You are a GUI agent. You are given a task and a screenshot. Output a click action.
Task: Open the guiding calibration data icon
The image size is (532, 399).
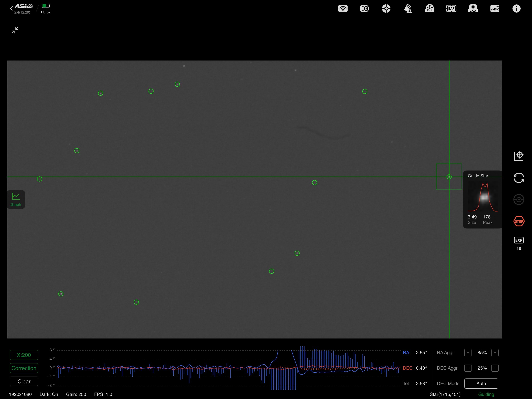(519, 156)
